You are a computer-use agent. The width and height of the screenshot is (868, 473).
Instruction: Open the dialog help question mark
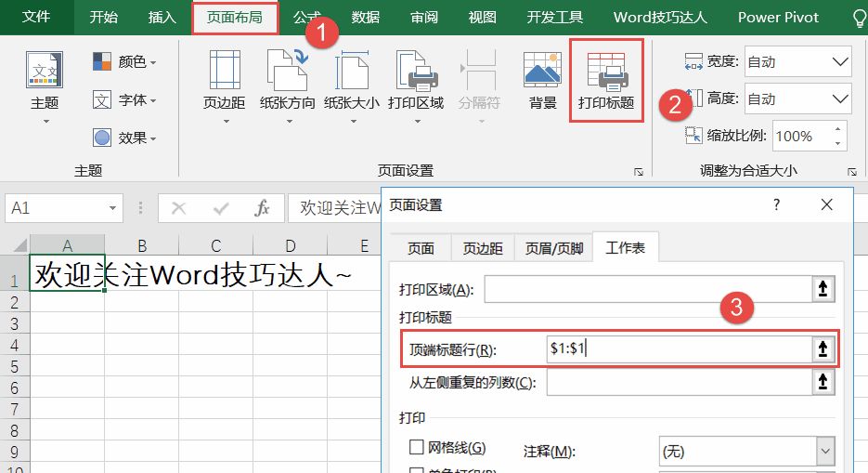point(777,205)
